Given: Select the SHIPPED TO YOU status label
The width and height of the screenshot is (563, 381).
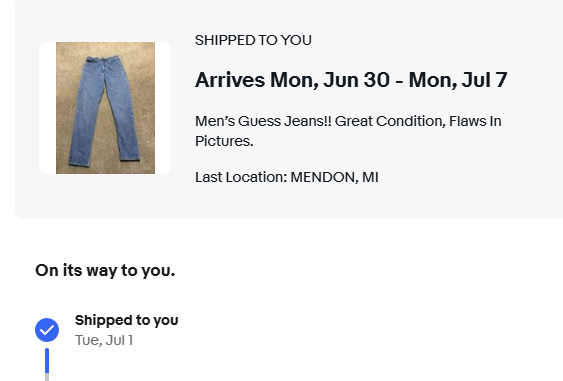Looking at the screenshot, I should [x=253, y=40].
